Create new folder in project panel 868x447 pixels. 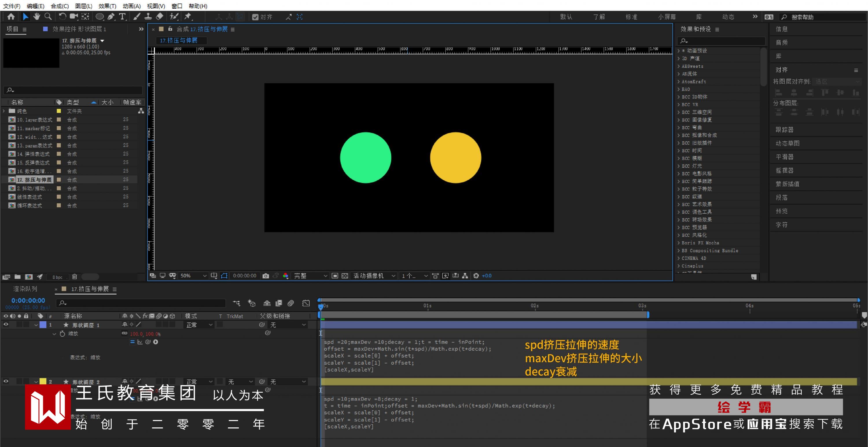coord(18,277)
